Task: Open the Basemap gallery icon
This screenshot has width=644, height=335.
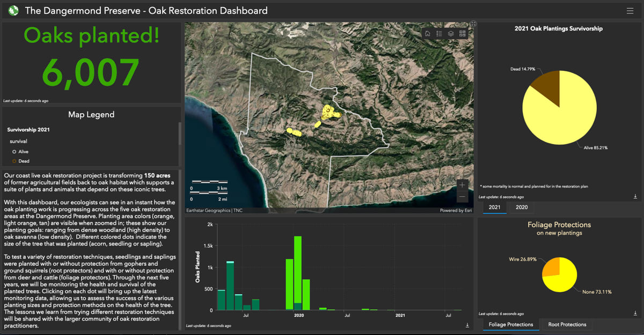Action: 463,33
